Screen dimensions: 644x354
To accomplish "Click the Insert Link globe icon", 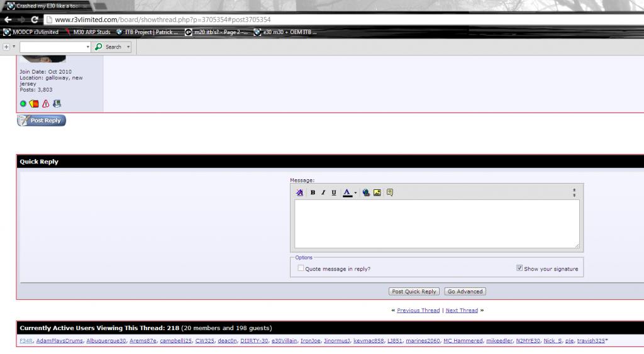I will pyautogui.click(x=367, y=192).
